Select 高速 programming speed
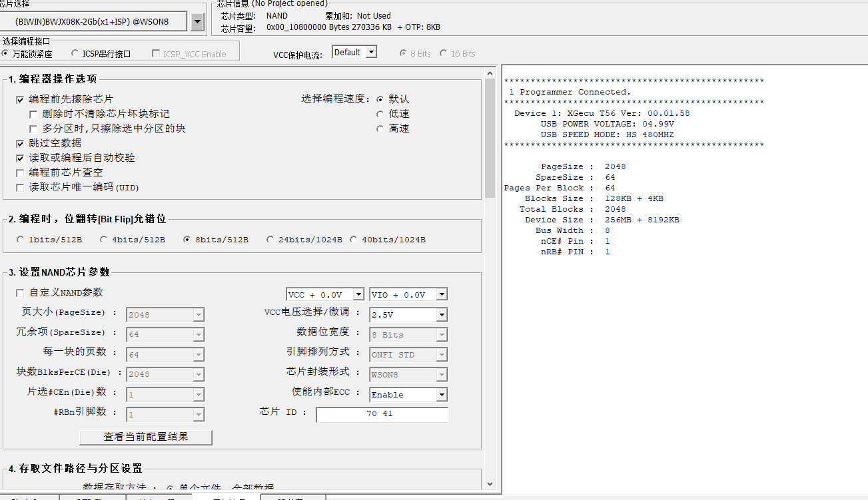The image size is (868, 500). 380,128
